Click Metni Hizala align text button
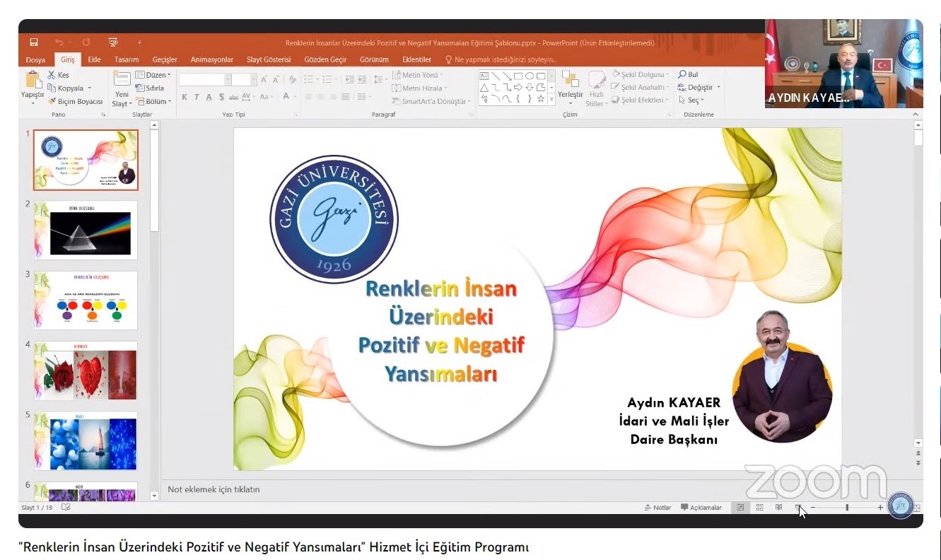941x560 pixels. point(420,88)
